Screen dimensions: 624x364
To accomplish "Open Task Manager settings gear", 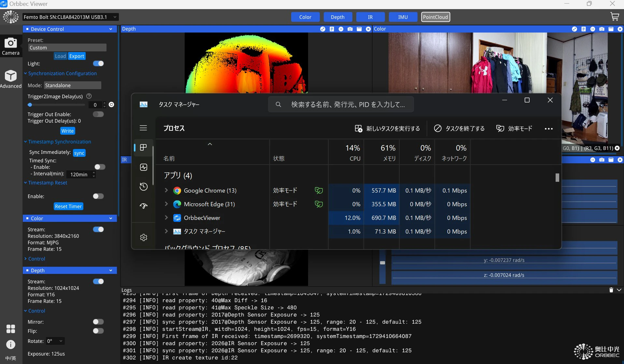I will pyautogui.click(x=143, y=237).
